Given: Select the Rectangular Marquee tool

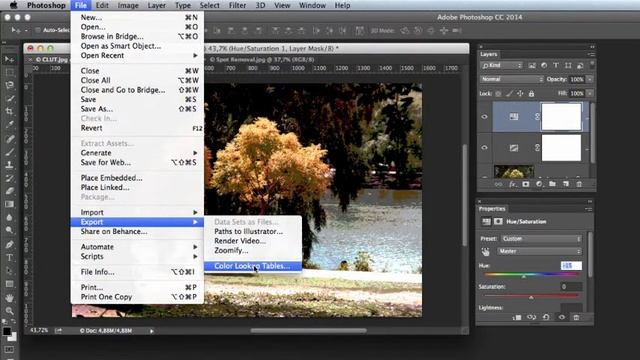Looking at the screenshot, I should pyautogui.click(x=9, y=73).
